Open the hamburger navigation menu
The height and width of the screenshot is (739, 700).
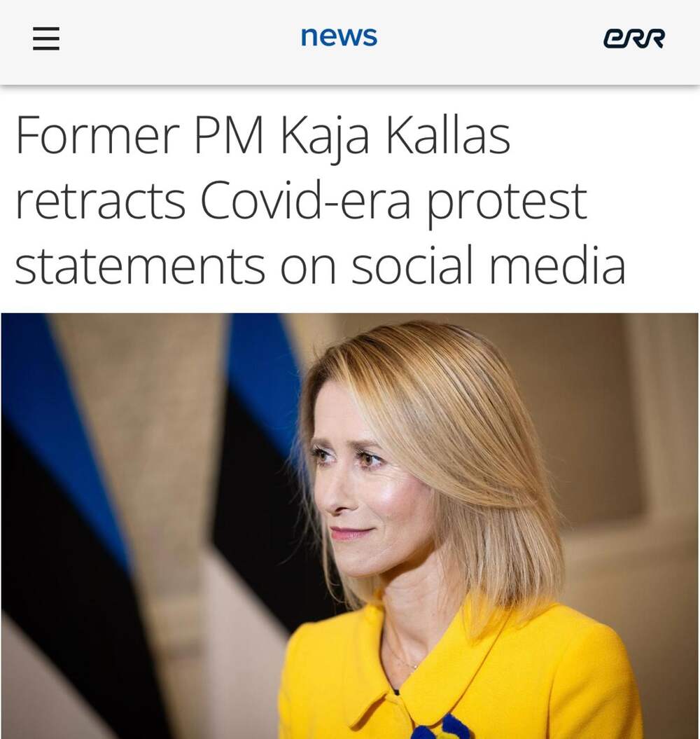pyautogui.click(x=46, y=39)
